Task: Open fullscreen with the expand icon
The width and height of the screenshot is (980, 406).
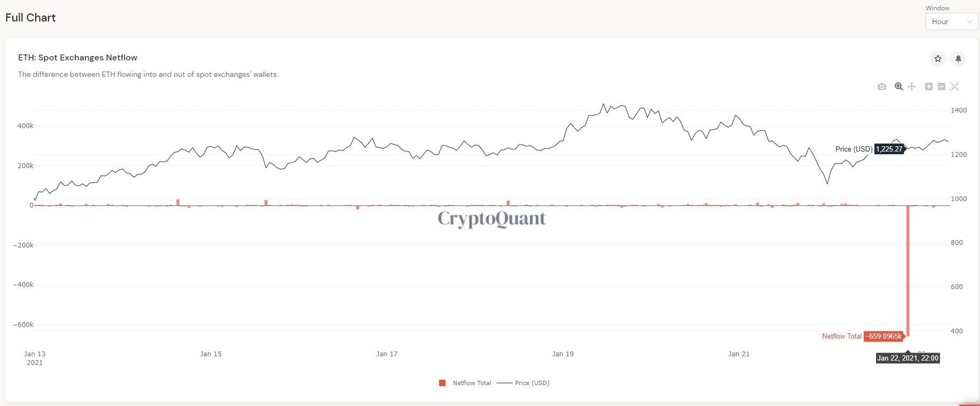Action: click(x=954, y=86)
